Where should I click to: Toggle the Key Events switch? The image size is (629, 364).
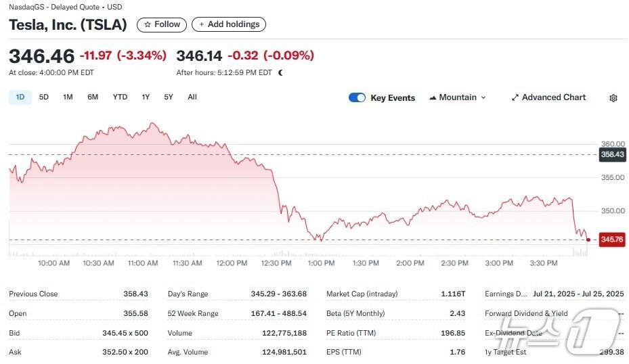(x=357, y=97)
